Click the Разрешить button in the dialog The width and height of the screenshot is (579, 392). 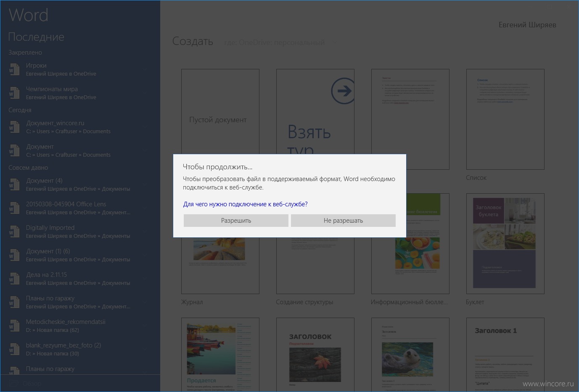pyautogui.click(x=236, y=221)
